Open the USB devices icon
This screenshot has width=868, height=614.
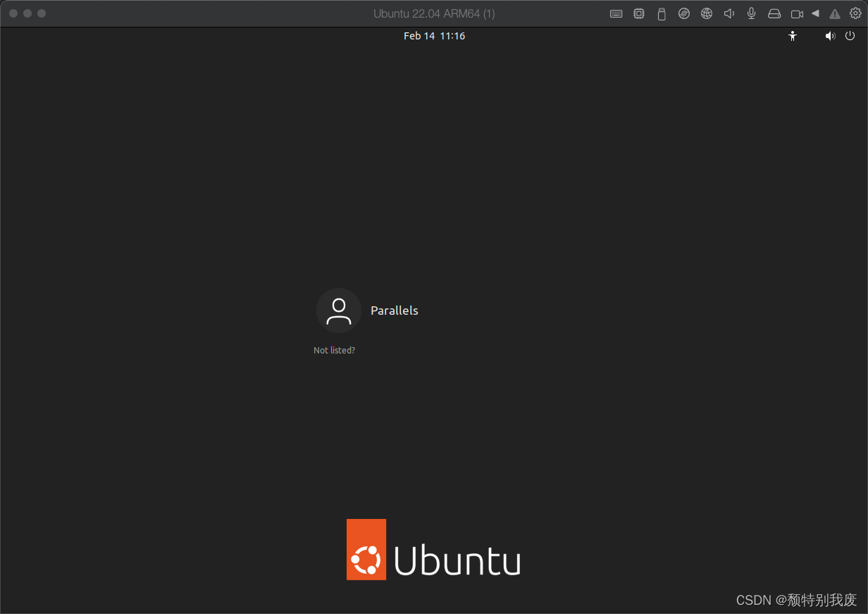tap(661, 13)
